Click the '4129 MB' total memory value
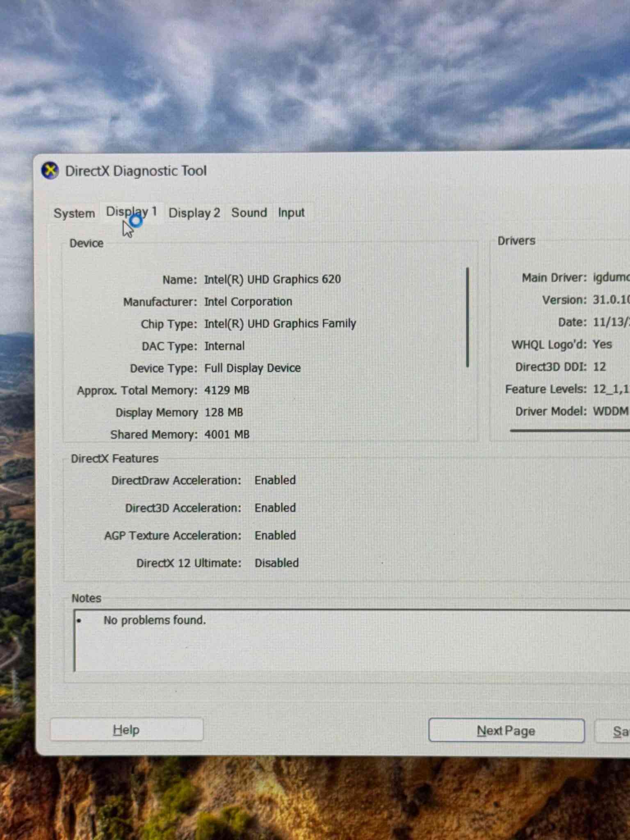630x840 pixels. (x=227, y=390)
